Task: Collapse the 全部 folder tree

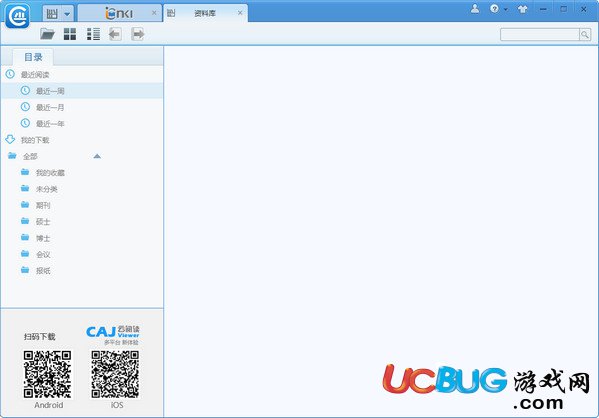Action: coord(97,156)
